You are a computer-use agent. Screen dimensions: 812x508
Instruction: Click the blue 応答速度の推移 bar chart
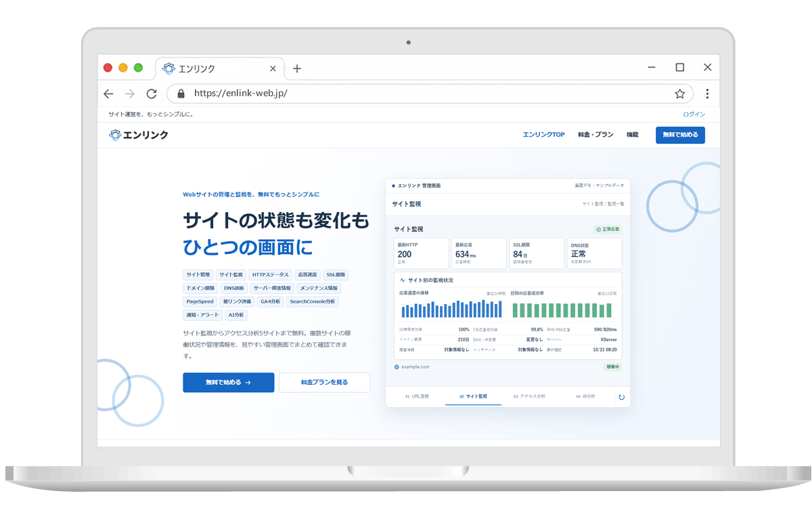(452, 310)
